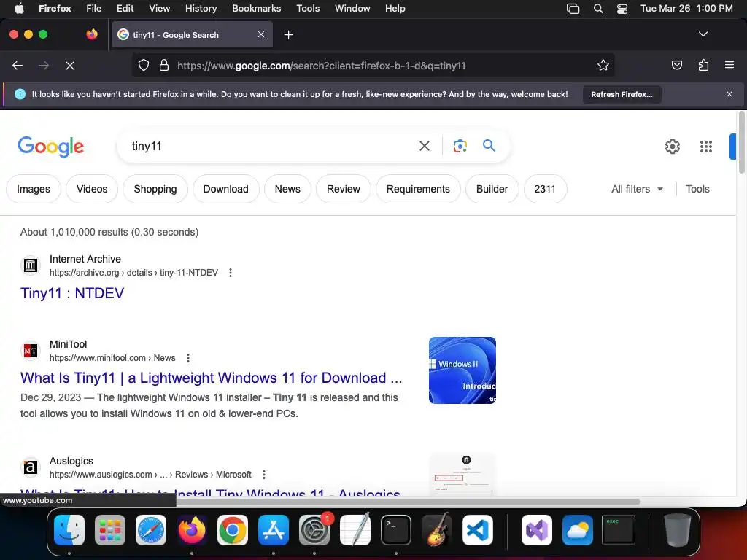Open the History menu
Viewport: 747px width, 560px height.
coord(201,8)
